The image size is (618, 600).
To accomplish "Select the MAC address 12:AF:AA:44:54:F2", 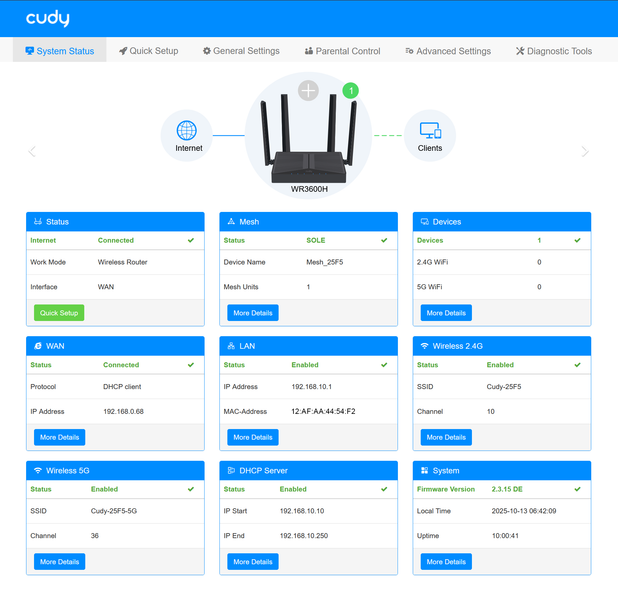I will [323, 411].
